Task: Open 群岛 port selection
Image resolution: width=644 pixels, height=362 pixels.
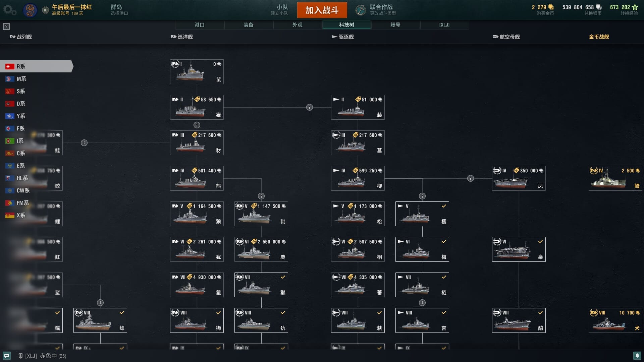Action: tap(119, 10)
